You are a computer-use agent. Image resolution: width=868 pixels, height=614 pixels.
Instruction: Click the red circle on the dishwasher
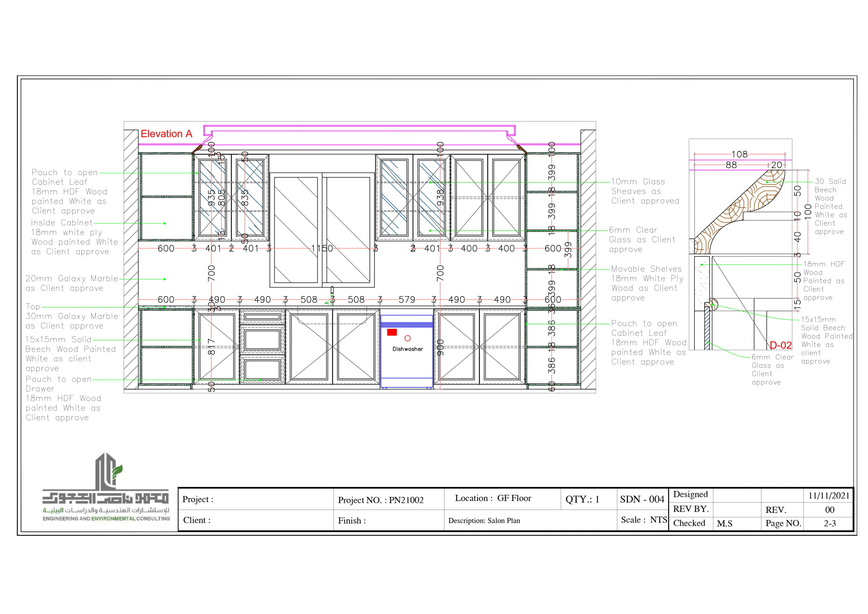coord(408,338)
